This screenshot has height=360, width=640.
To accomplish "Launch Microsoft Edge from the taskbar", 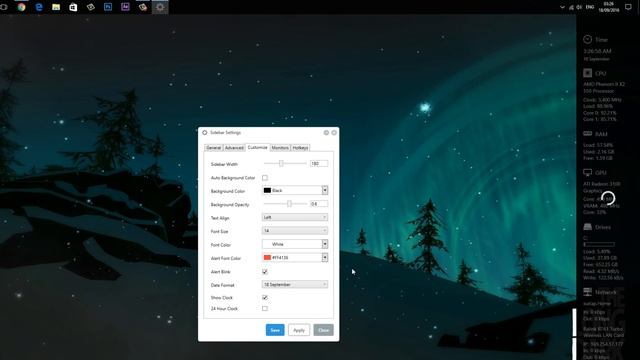I will click(x=39, y=7).
